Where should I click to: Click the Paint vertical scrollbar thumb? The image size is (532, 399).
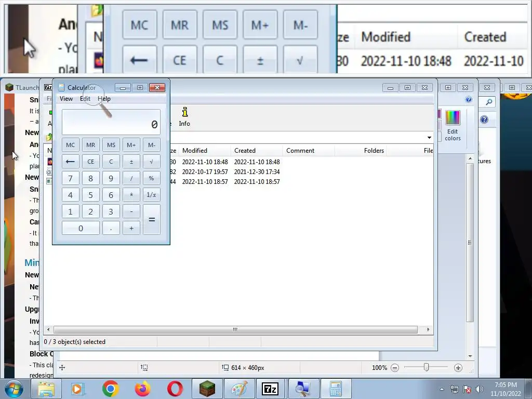[470, 243]
